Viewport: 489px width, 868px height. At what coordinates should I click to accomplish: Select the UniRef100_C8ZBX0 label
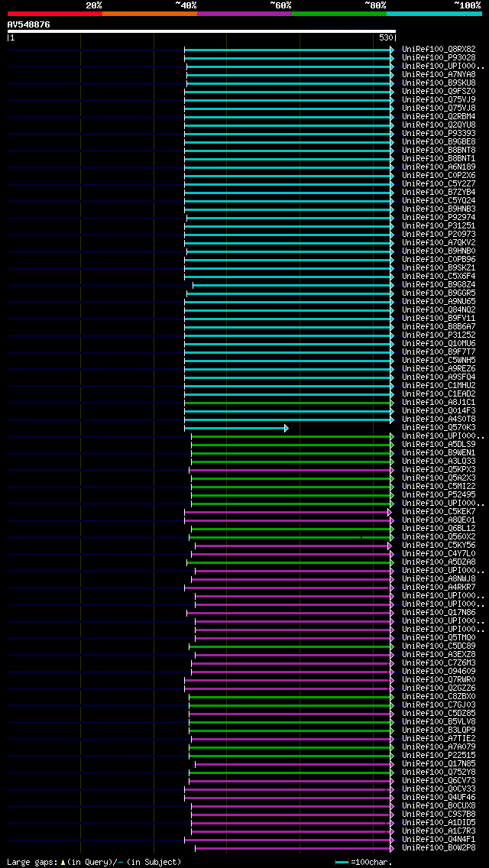tap(439, 697)
